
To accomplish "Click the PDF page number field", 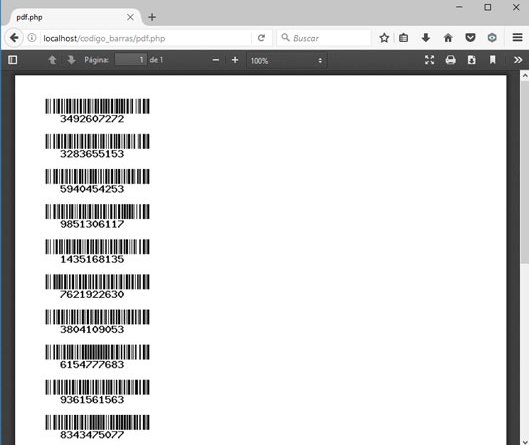I will point(131,60).
